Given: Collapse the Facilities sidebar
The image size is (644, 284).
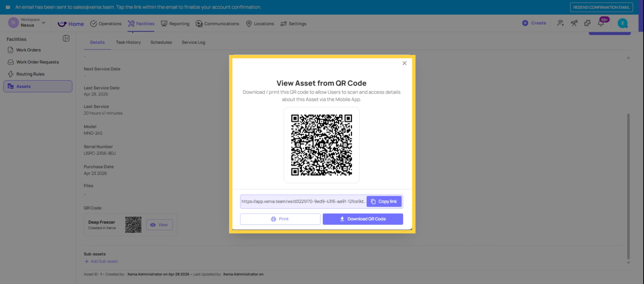Looking at the screenshot, I should pyautogui.click(x=66, y=39).
